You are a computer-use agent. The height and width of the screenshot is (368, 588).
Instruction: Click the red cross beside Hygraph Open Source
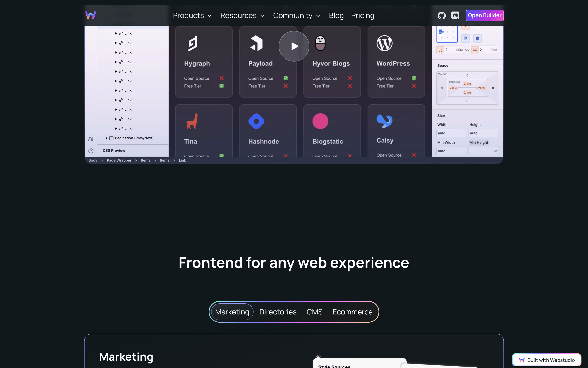pos(222,78)
